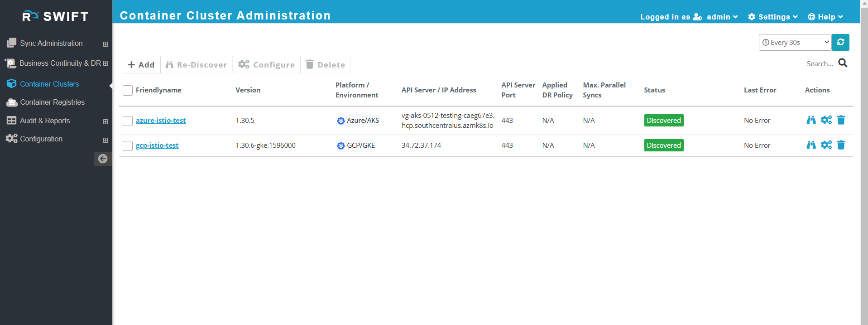Expand Business Continuity & DR plus box
Screen dimensions: 868x325
coord(106,63)
